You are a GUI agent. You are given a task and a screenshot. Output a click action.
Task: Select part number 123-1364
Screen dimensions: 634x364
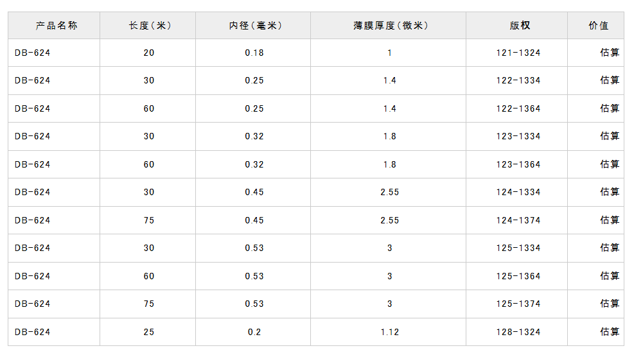[518, 164]
